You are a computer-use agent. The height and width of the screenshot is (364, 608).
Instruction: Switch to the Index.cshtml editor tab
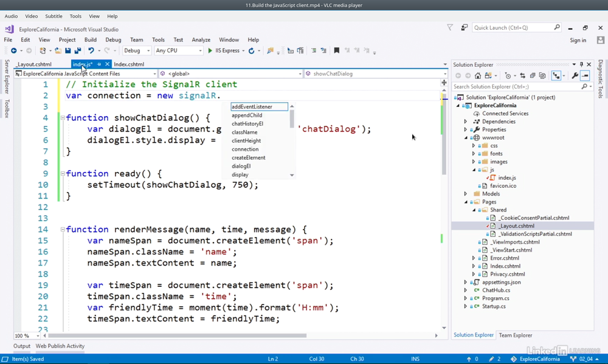click(129, 64)
